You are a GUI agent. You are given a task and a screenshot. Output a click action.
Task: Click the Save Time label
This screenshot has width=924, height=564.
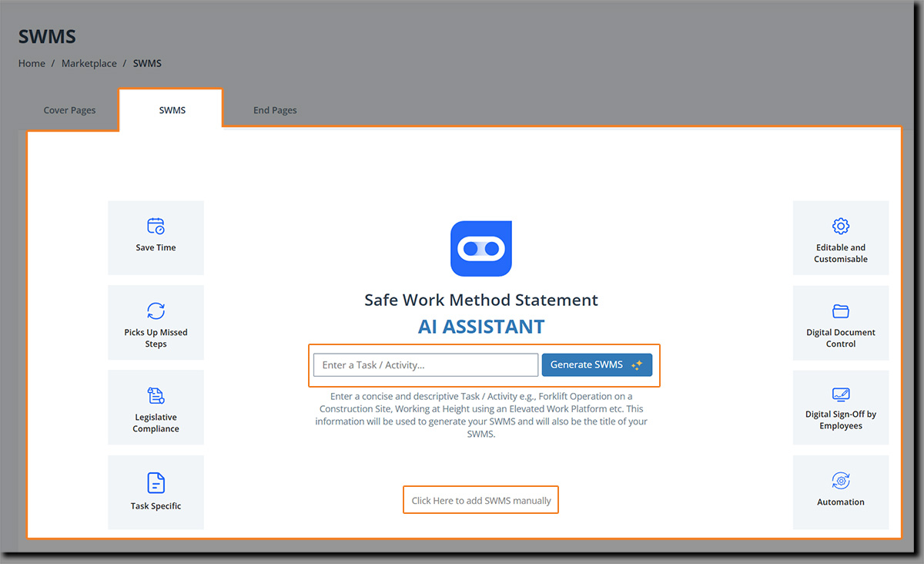click(156, 248)
